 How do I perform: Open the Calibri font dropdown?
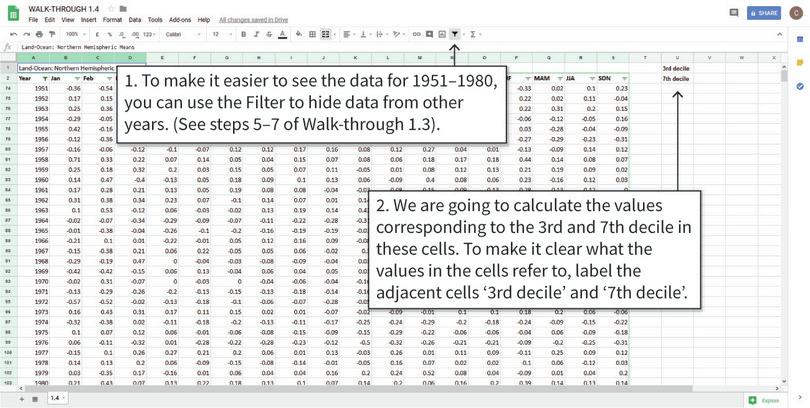tap(183, 34)
